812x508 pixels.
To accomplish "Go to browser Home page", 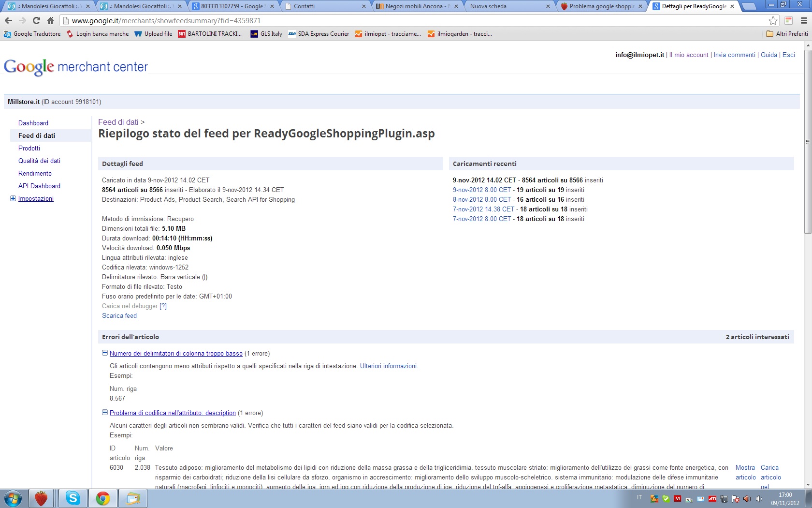I will pyautogui.click(x=50, y=20).
